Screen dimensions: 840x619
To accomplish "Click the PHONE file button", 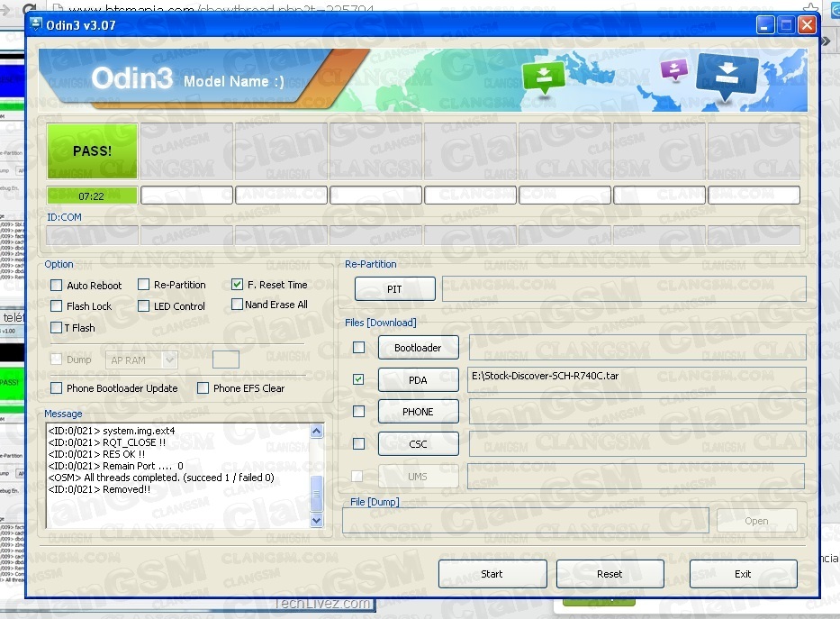I will click(x=419, y=412).
